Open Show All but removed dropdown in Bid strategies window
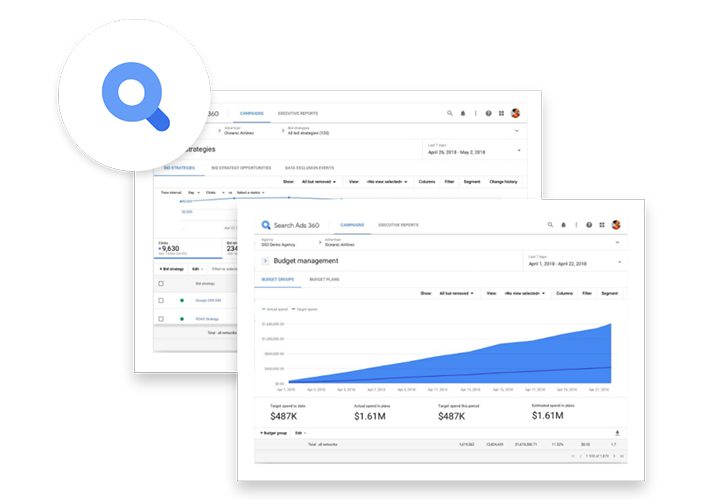Screen dimensions: 703x500 click(x=319, y=182)
